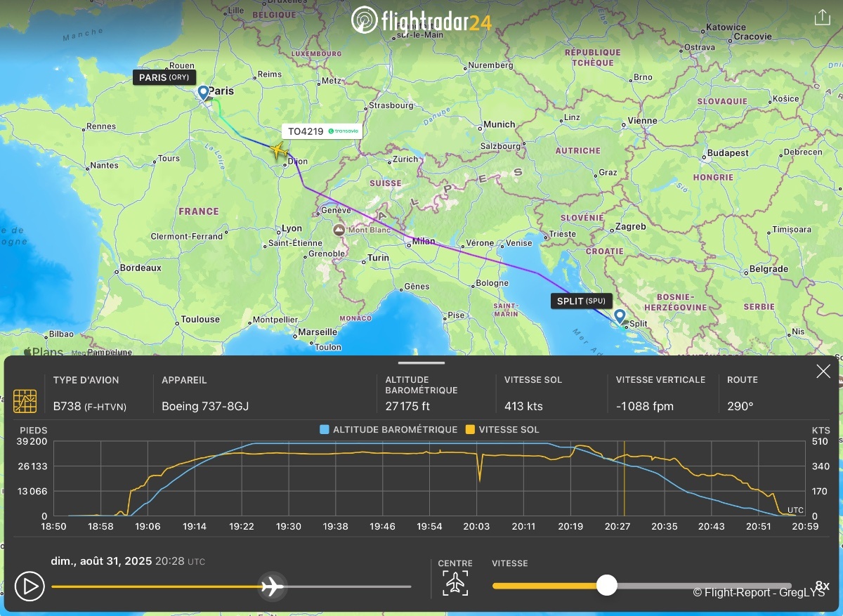This screenshot has width=843, height=616.
Task: Click the playback speed slider knob
Action: tap(606, 585)
